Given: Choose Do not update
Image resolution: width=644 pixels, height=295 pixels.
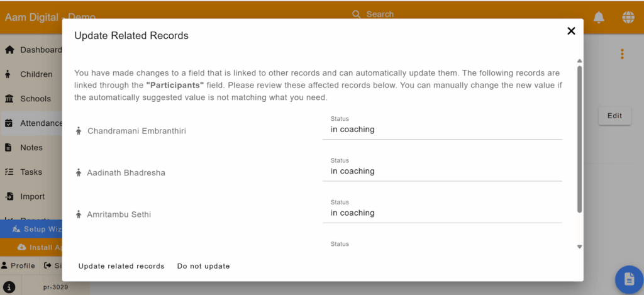Looking at the screenshot, I should [x=203, y=266].
